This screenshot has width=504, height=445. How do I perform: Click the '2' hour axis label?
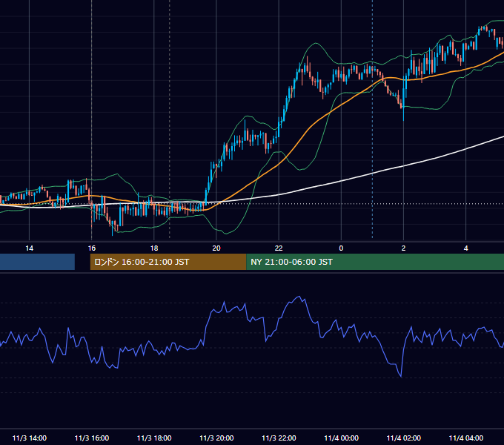[x=403, y=248]
